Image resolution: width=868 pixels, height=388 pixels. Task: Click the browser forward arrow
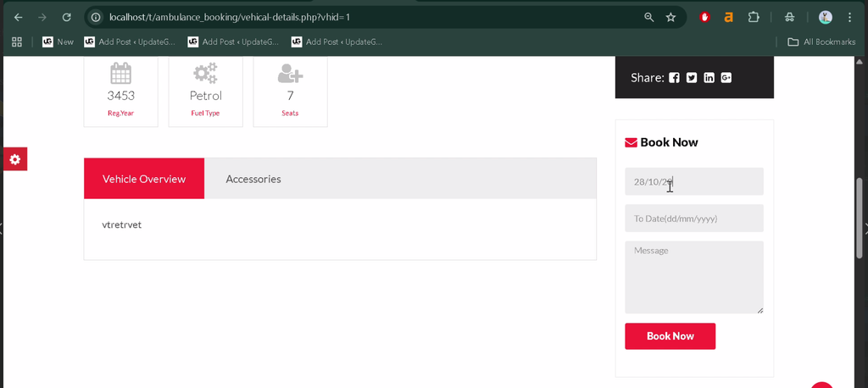pyautogui.click(x=42, y=17)
